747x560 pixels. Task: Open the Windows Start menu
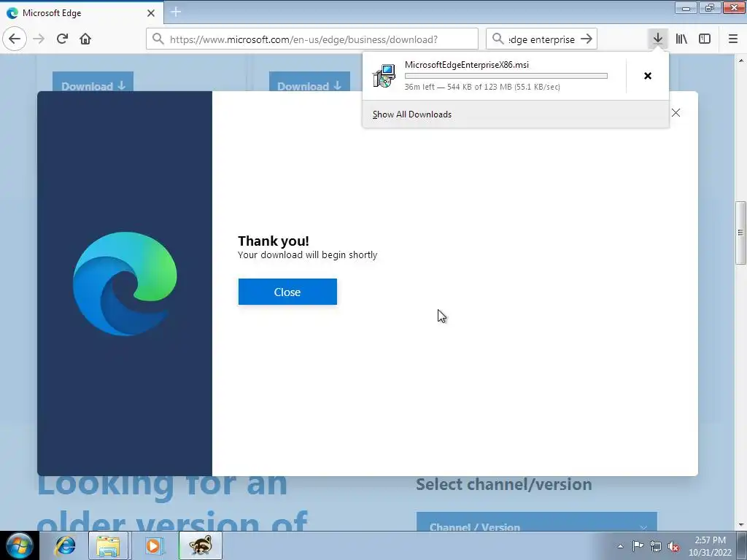point(20,545)
